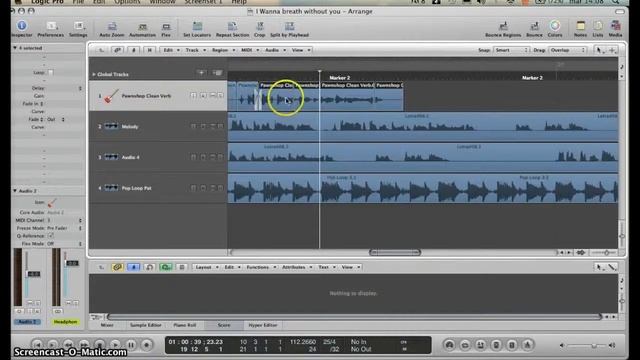Toggle the Loop checkbox

point(51,72)
